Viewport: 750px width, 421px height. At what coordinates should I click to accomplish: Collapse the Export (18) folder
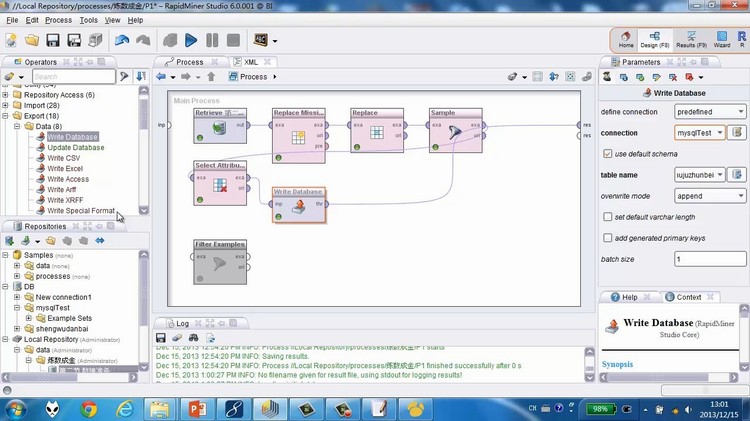(x=5, y=116)
